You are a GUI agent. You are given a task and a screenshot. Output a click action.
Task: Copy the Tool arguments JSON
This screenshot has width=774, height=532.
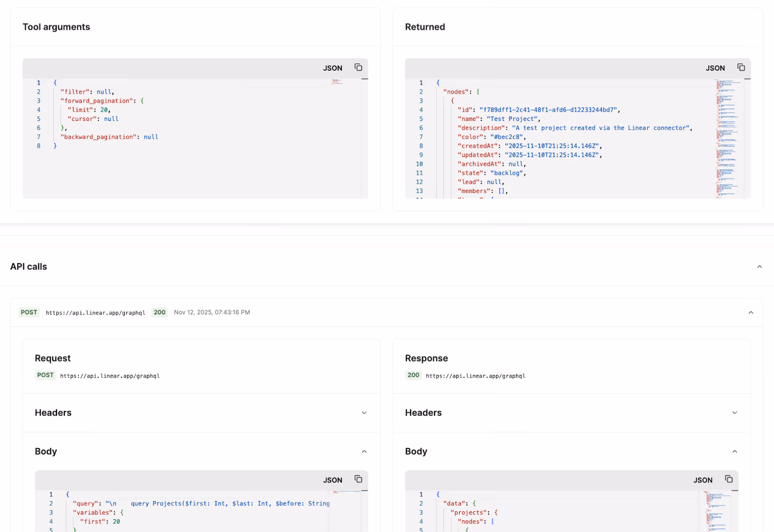tap(358, 67)
